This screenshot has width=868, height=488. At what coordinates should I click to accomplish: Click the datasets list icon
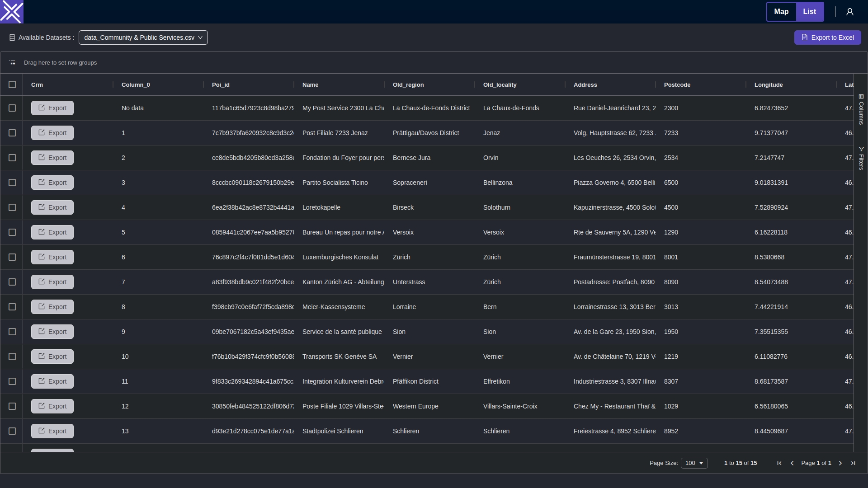click(x=12, y=38)
